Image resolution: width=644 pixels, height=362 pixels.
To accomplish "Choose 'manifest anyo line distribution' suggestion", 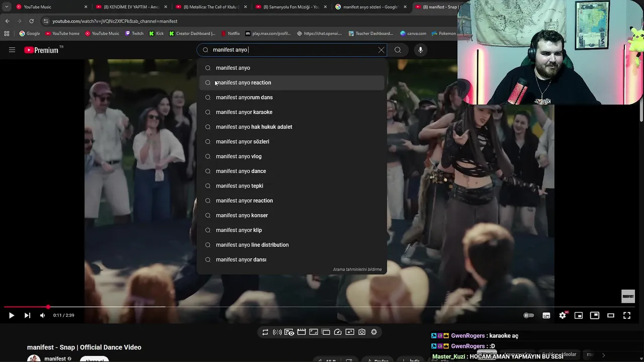I will (292, 245).
